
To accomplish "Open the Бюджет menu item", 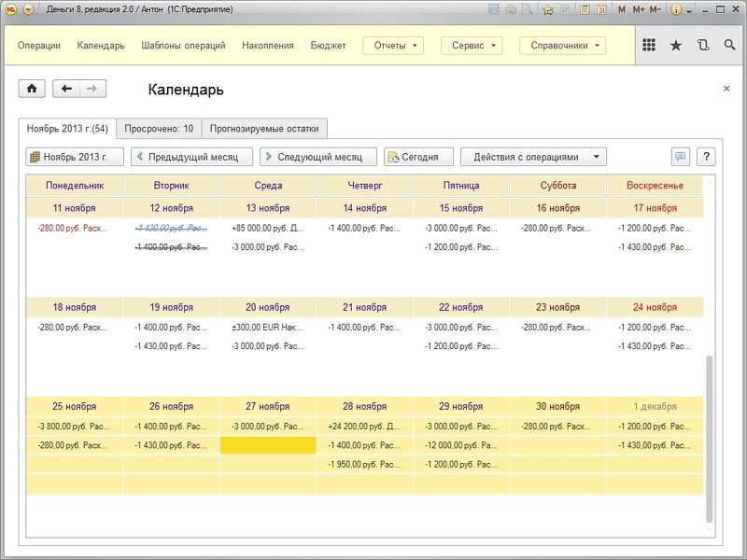I will click(329, 46).
